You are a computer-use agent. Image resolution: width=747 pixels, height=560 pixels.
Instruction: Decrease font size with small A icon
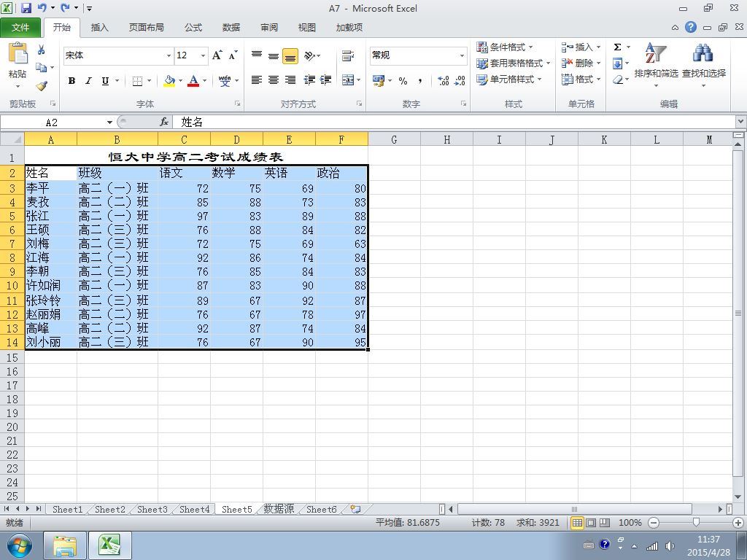pos(233,55)
